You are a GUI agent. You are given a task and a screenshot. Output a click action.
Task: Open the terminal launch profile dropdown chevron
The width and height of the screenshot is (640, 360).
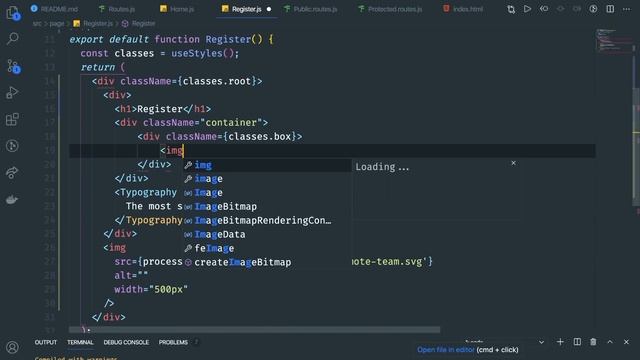[x=541, y=342]
